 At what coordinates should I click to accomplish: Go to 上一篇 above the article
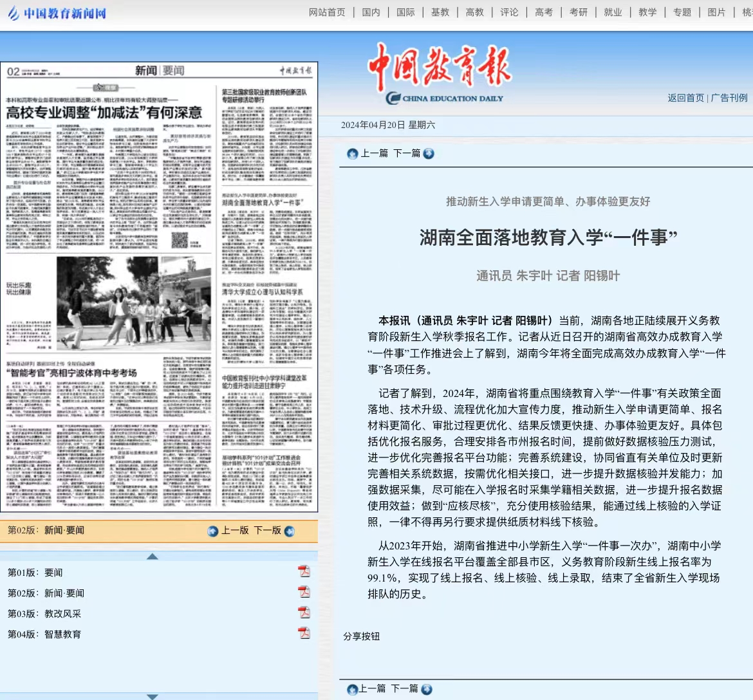374,153
